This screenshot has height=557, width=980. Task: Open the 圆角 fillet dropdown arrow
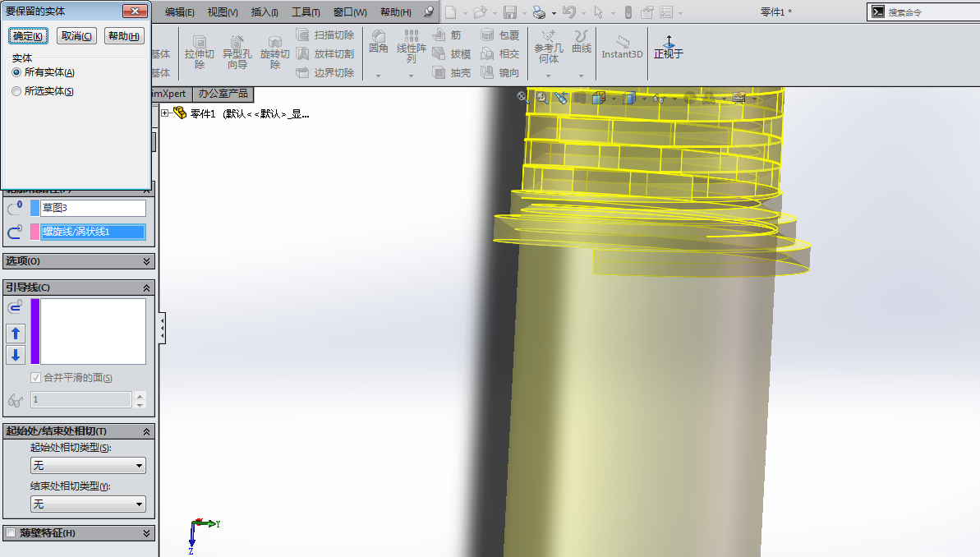[x=378, y=76]
